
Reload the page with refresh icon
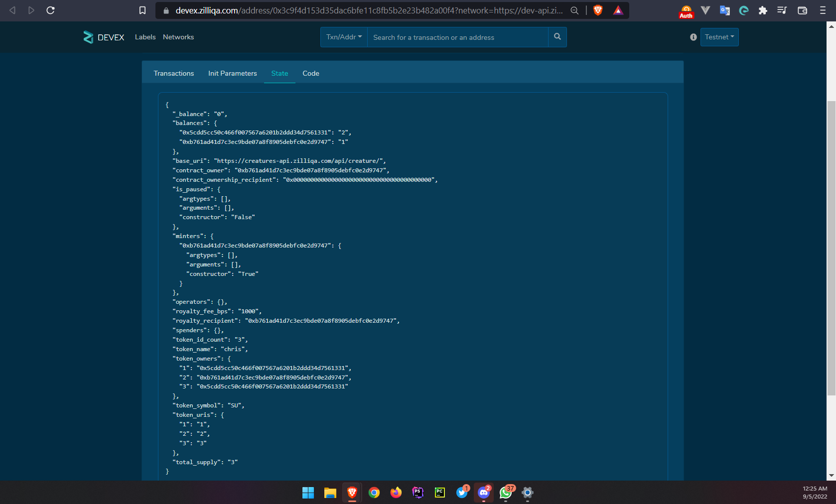(50, 10)
